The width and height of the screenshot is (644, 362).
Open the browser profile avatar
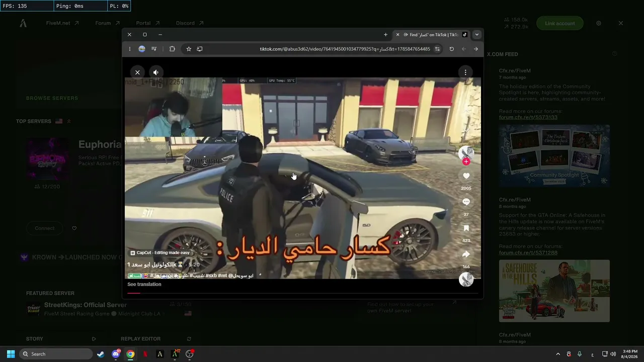[x=142, y=49]
